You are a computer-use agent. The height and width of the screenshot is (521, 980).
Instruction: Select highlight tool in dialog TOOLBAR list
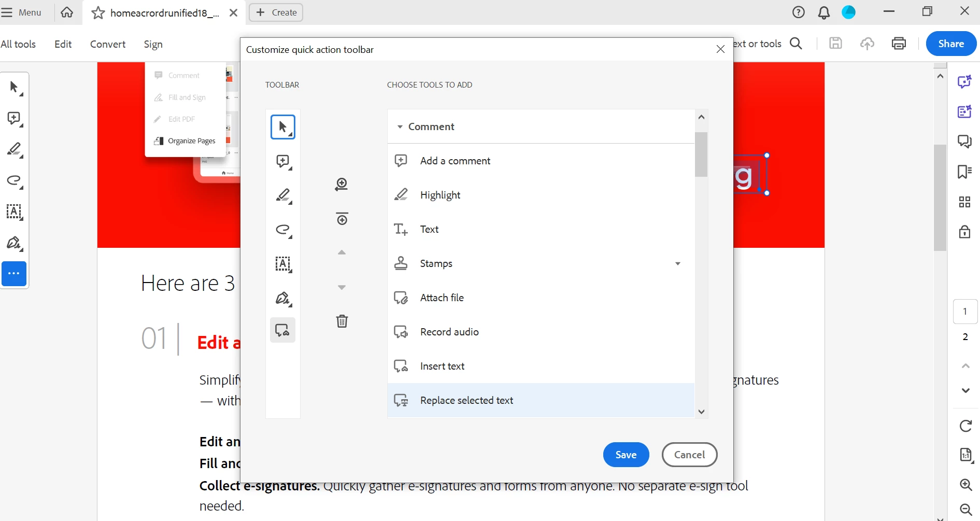pyautogui.click(x=283, y=195)
